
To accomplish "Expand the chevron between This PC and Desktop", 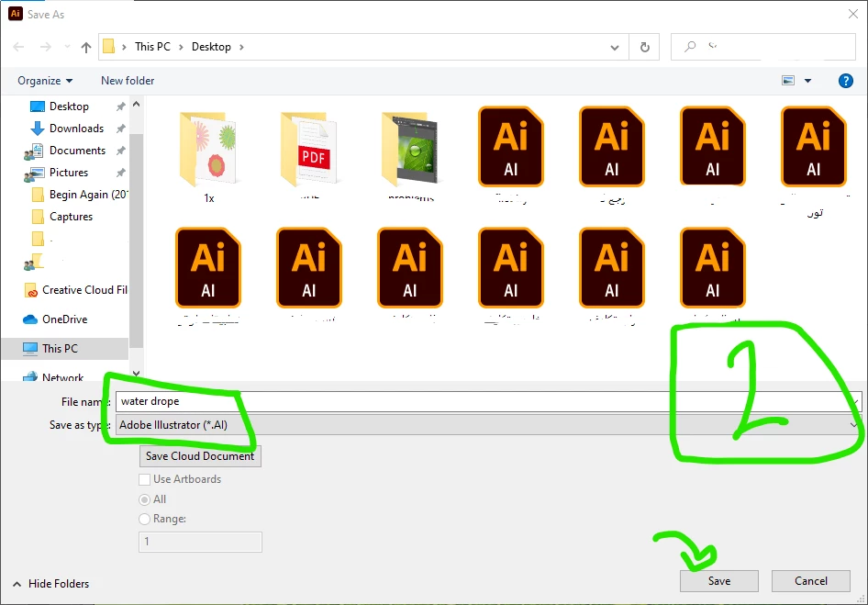I will pyautogui.click(x=181, y=47).
